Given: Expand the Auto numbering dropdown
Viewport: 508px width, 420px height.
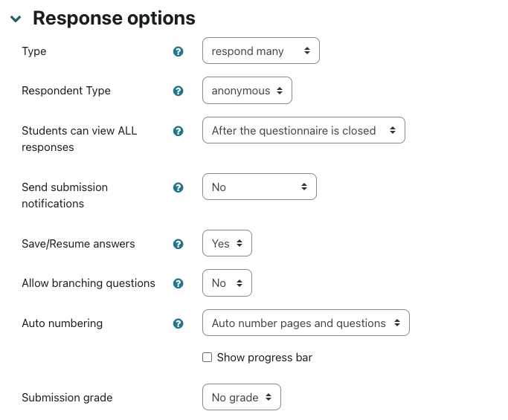Looking at the screenshot, I should 306,323.
